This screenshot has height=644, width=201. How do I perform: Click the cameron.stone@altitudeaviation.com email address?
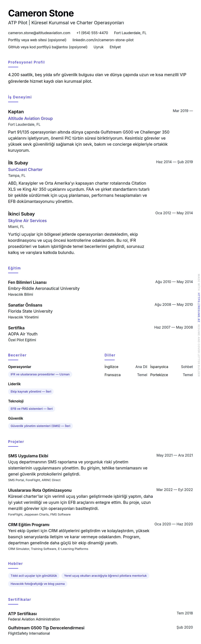(39, 33)
